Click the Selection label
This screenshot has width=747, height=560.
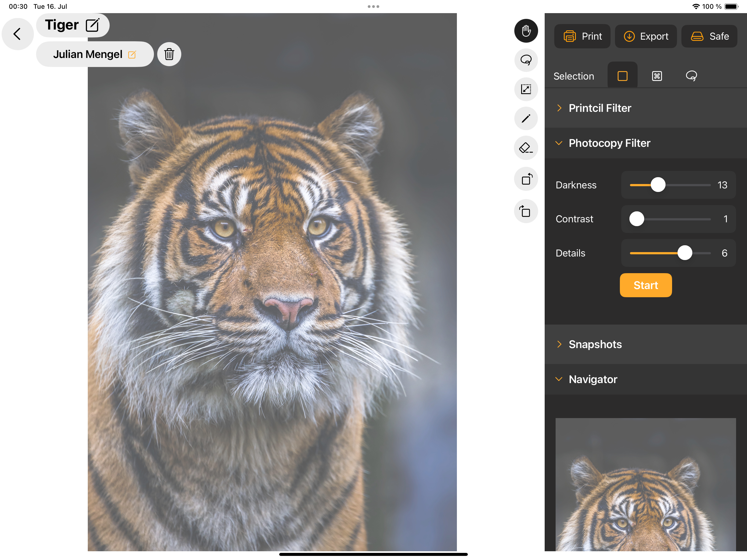click(x=573, y=76)
